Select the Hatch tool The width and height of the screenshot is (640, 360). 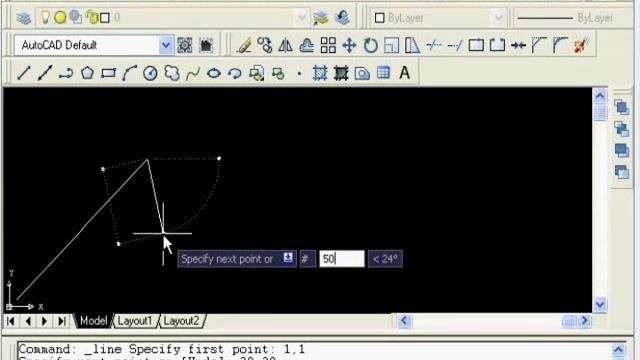pos(320,73)
